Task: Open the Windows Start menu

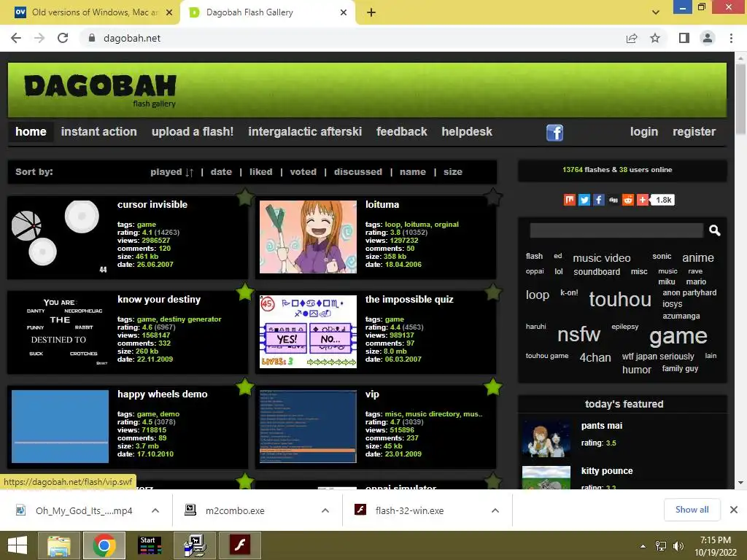Action: [x=18, y=545]
